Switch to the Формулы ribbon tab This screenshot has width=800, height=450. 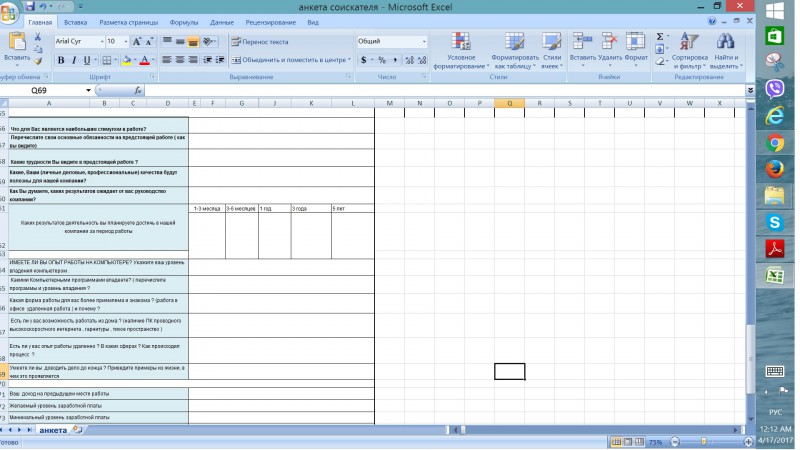184,22
